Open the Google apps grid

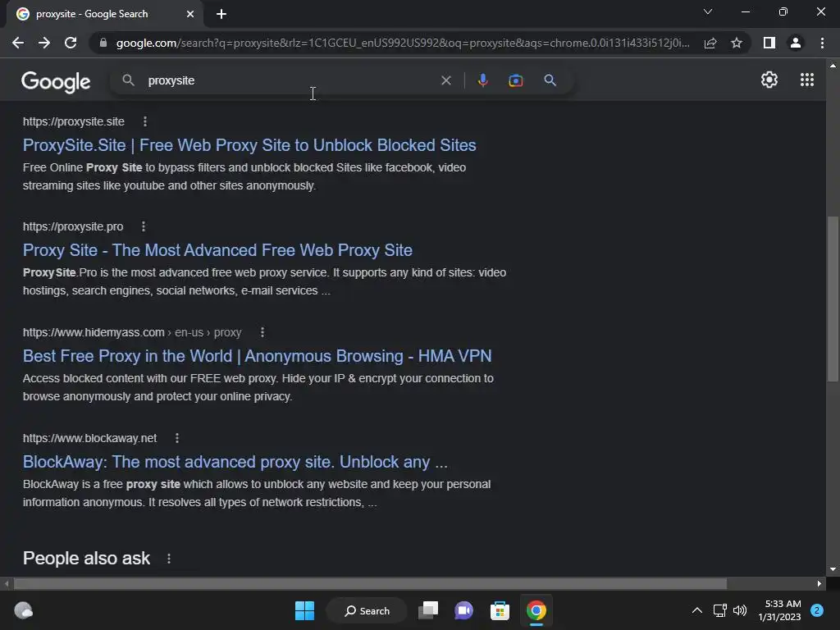click(807, 80)
